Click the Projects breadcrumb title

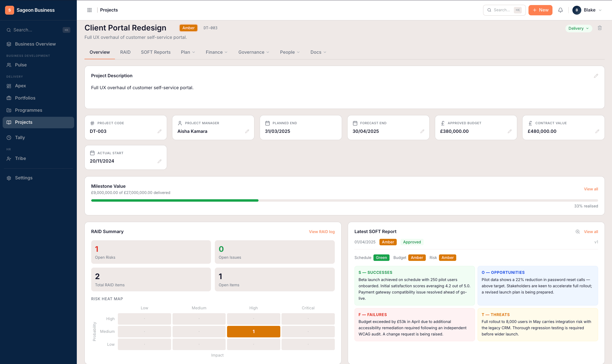pos(109,10)
